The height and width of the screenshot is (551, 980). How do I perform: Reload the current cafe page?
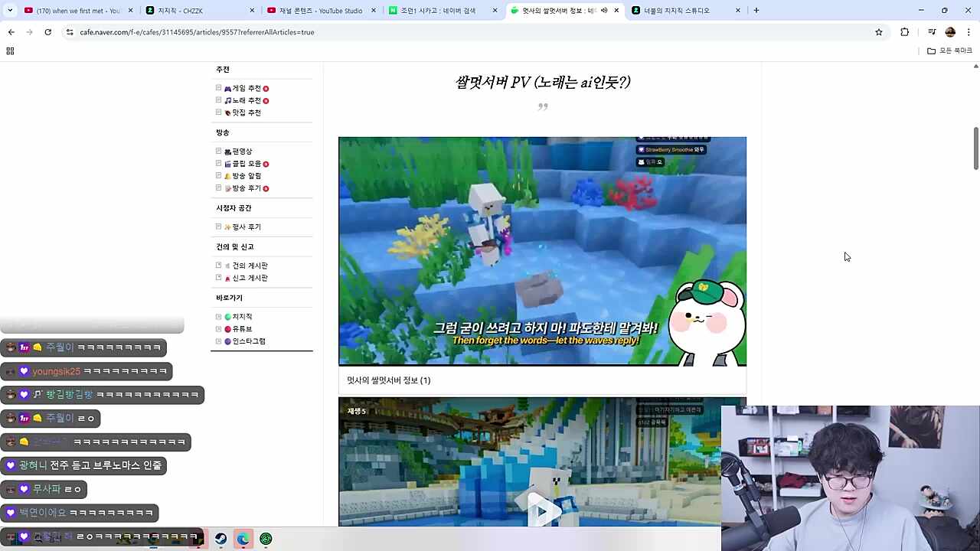[x=47, y=32]
